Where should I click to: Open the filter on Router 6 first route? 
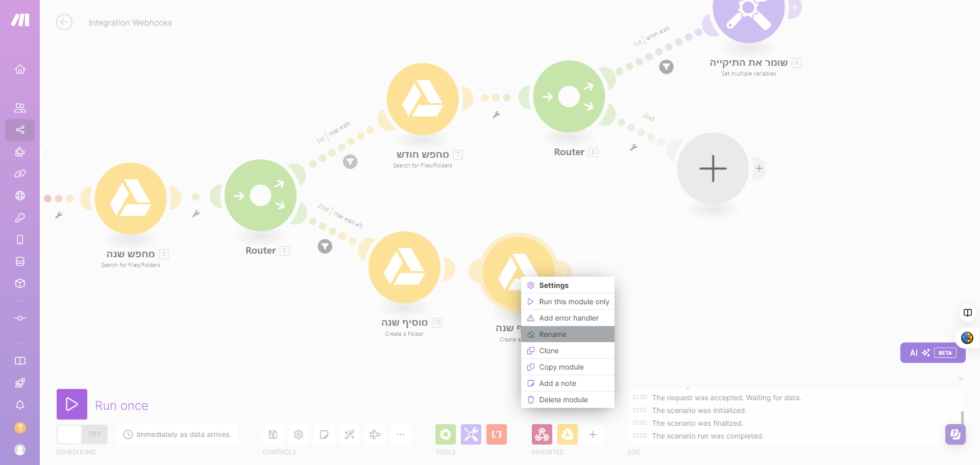tap(350, 162)
